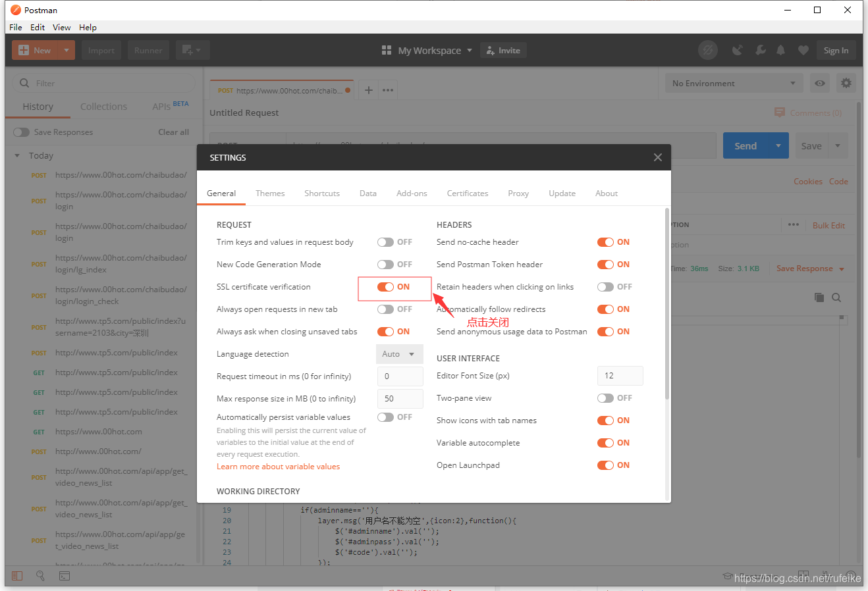Open the capture requests satellite icon
This screenshot has width=868, height=591.
click(x=738, y=50)
